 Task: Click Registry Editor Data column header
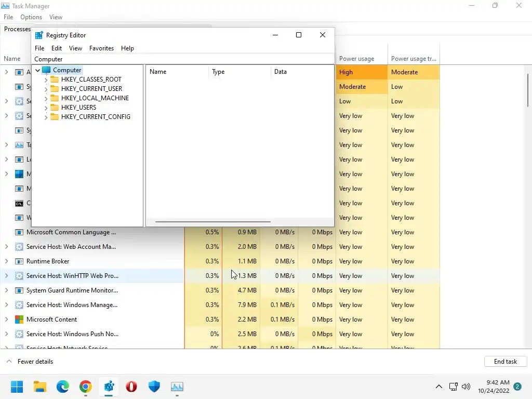coord(302,72)
